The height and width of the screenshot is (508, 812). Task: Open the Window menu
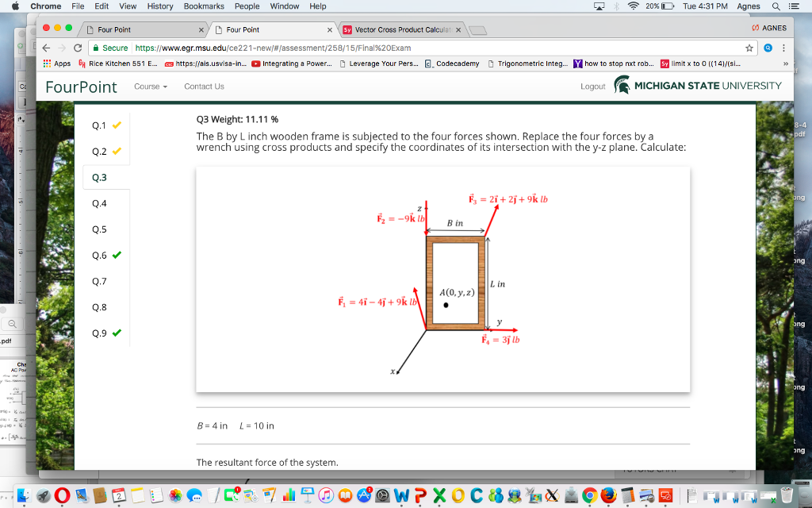[x=285, y=6]
